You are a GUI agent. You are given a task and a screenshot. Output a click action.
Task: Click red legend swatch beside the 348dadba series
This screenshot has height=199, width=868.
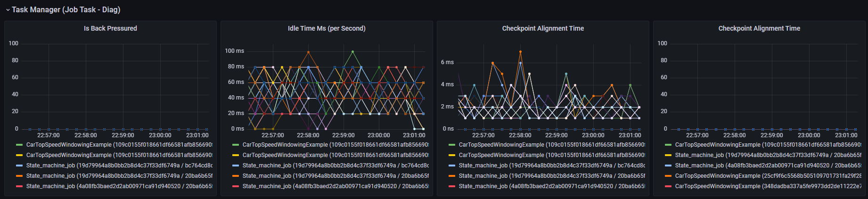(668, 186)
